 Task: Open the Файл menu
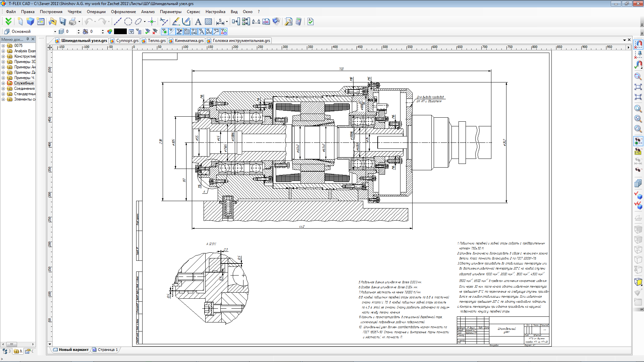pyautogui.click(x=11, y=12)
